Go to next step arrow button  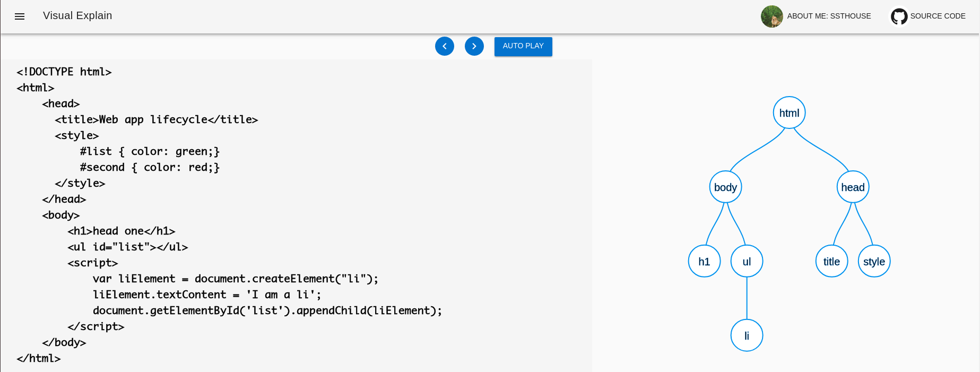[474, 46]
